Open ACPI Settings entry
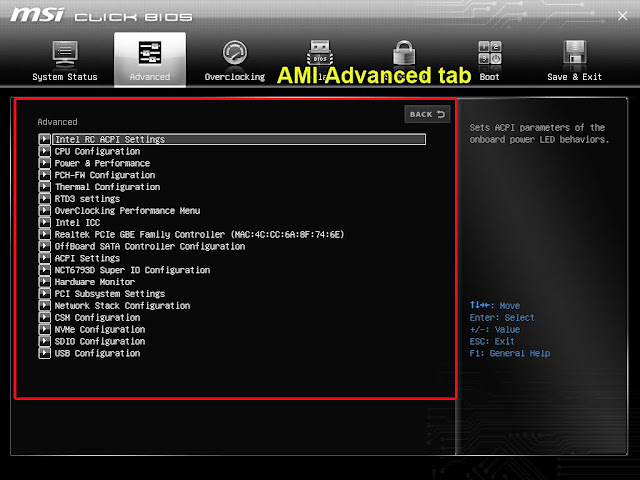This screenshot has width=640, height=480. [87, 258]
